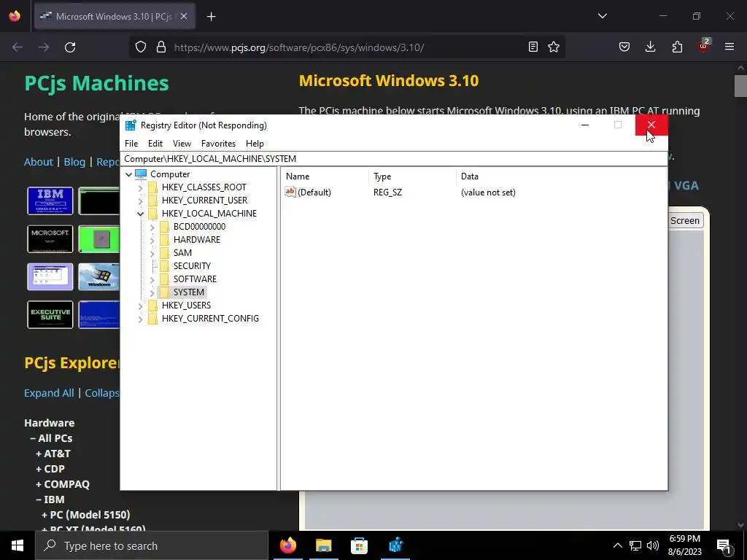Image resolution: width=747 pixels, height=560 pixels.
Task: Select the SYSTEM folder icon
Action: pyautogui.click(x=164, y=292)
